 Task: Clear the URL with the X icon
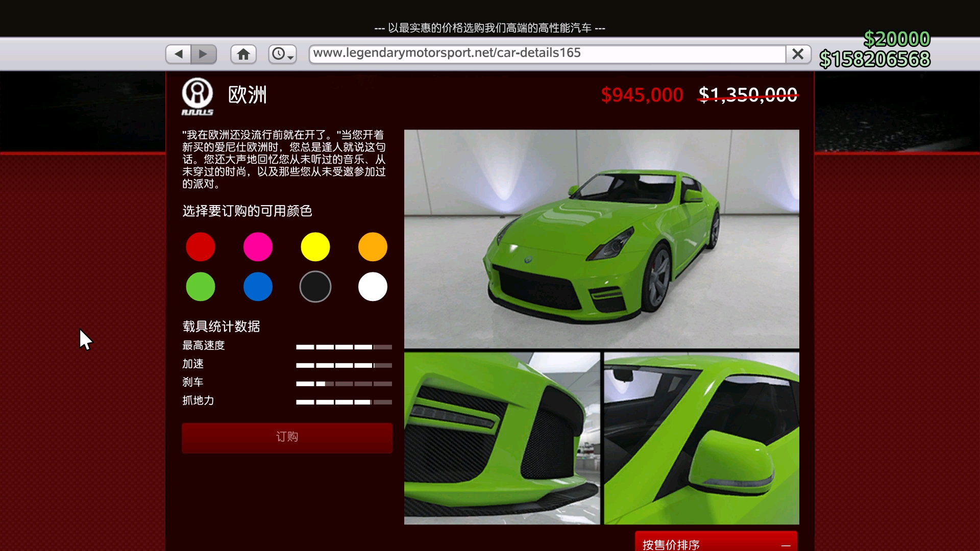[x=798, y=54]
